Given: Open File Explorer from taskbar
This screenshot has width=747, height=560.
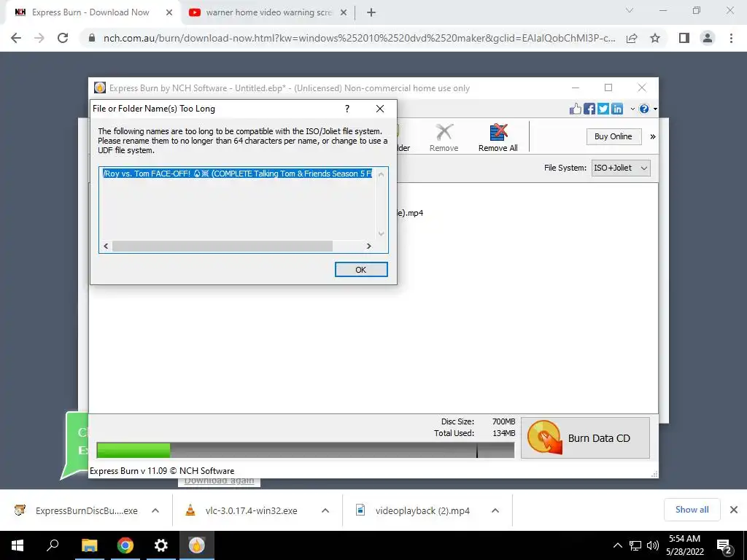Looking at the screenshot, I should (89, 545).
